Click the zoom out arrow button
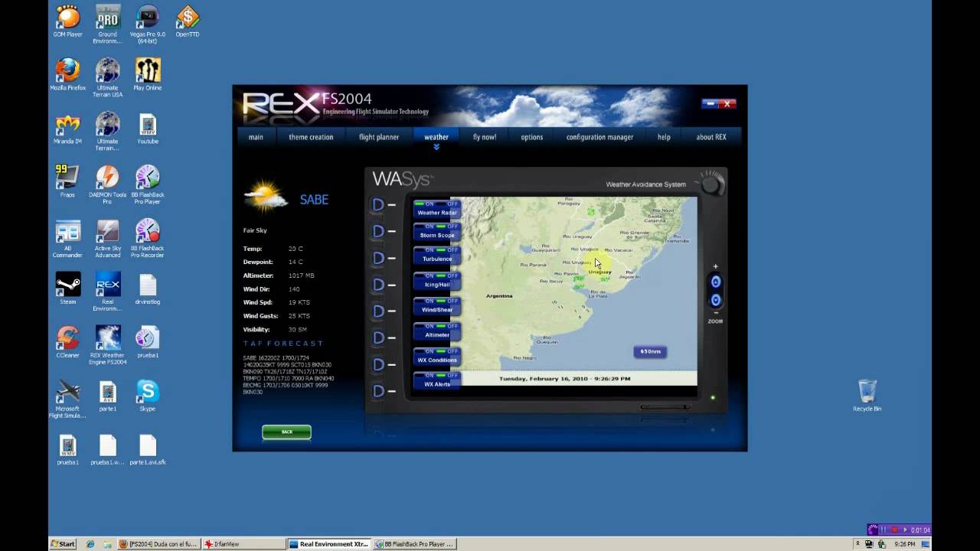This screenshot has height=551, width=980. click(716, 300)
